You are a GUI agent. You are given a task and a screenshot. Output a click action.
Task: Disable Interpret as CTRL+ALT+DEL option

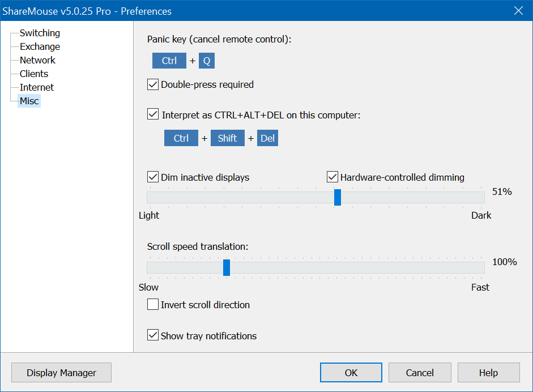[x=152, y=114]
